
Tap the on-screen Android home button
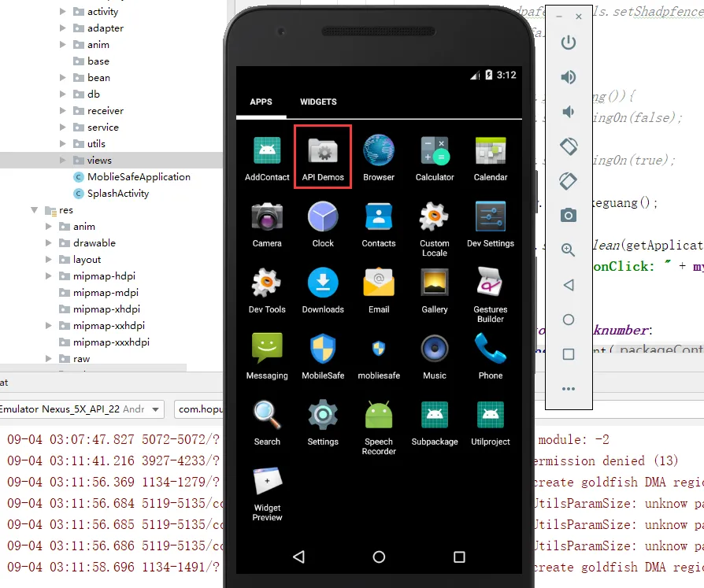pos(379,557)
